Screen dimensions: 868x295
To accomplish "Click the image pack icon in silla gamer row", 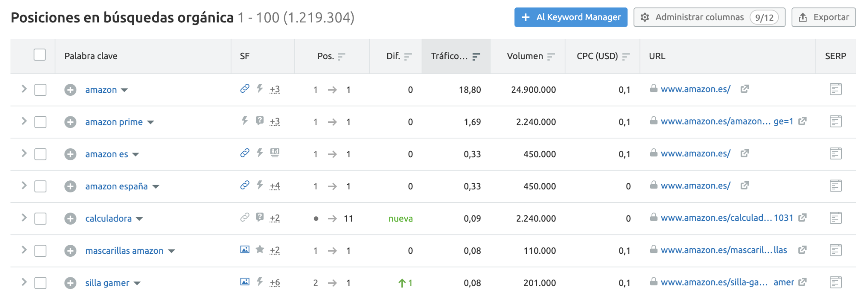I will coord(245,282).
